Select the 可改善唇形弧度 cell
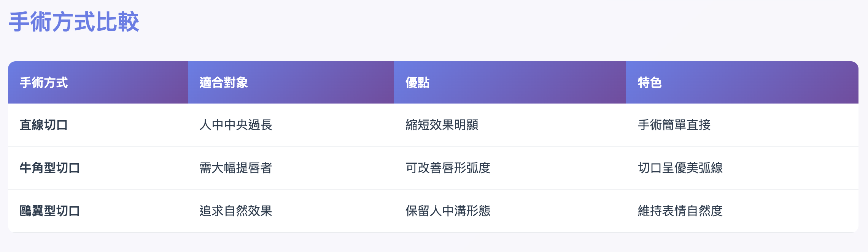 tap(448, 168)
